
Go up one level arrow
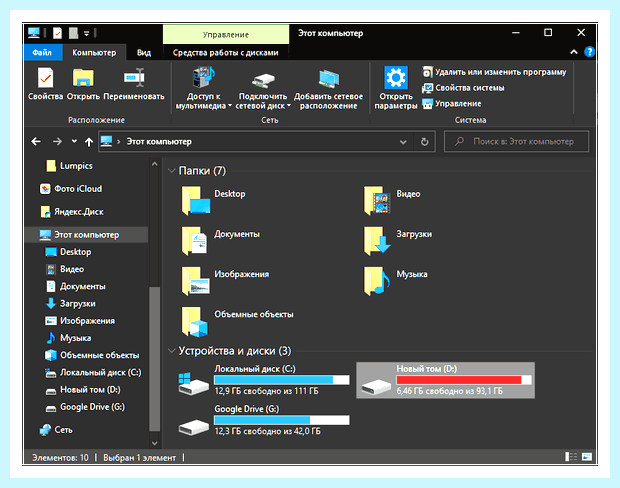pyautogui.click(x=89, y=142)
